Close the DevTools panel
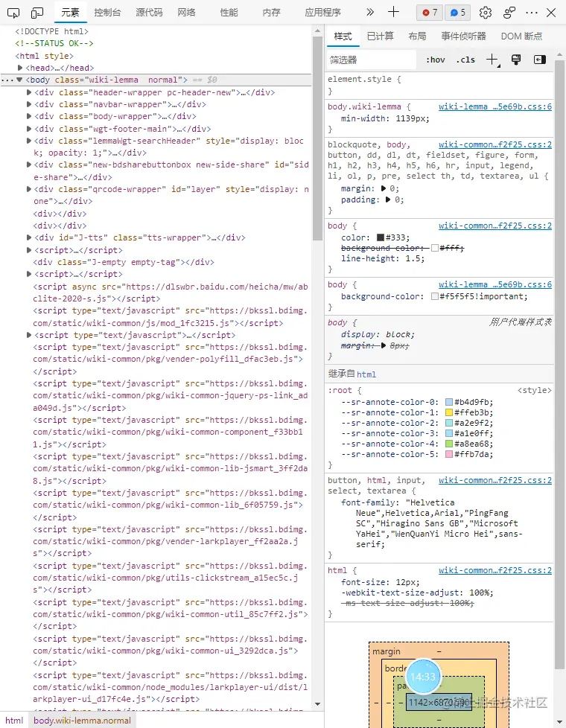 (x=551, y=13)
